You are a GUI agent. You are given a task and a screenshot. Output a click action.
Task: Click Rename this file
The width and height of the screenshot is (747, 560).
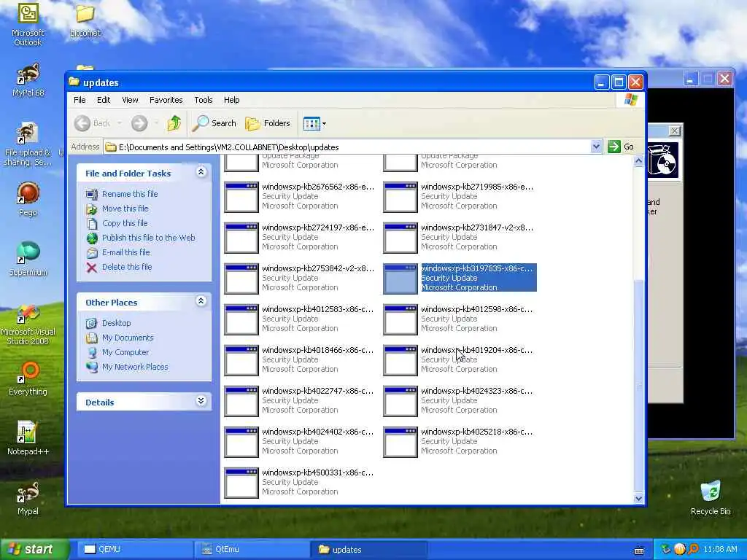click(130, 194)
